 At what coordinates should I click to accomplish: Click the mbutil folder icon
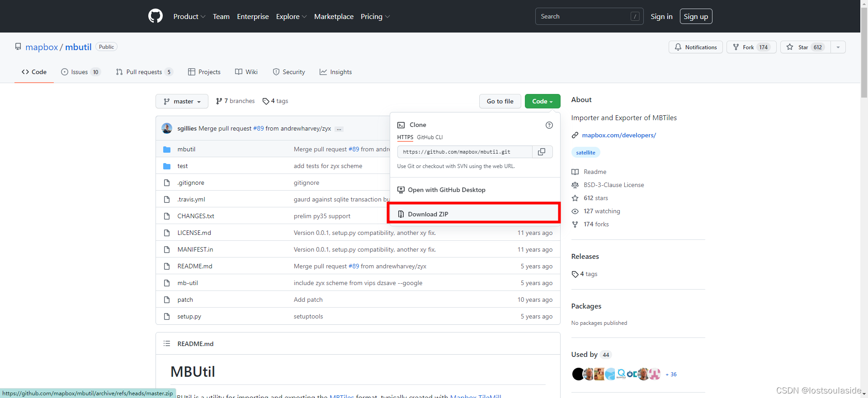(x=167, y=149)
